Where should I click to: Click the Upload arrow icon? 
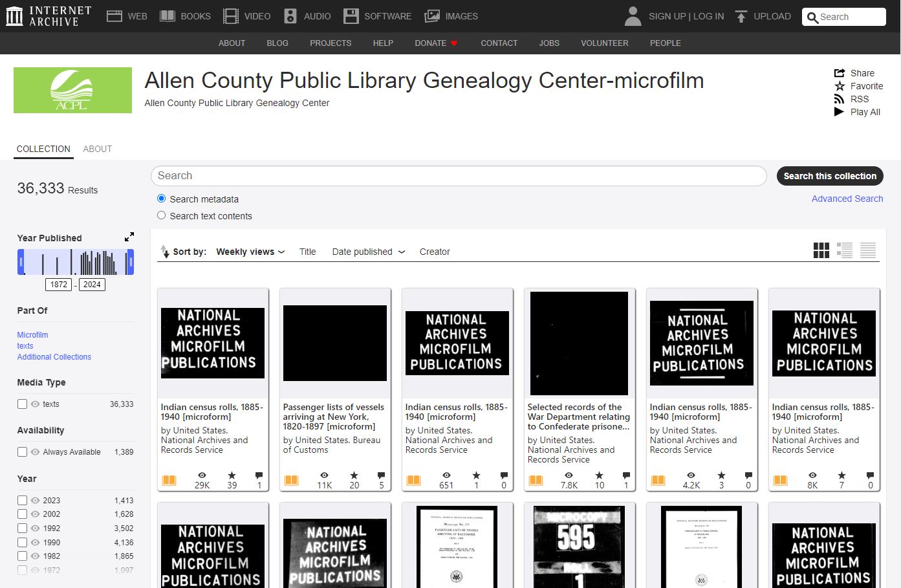point(741,16)
